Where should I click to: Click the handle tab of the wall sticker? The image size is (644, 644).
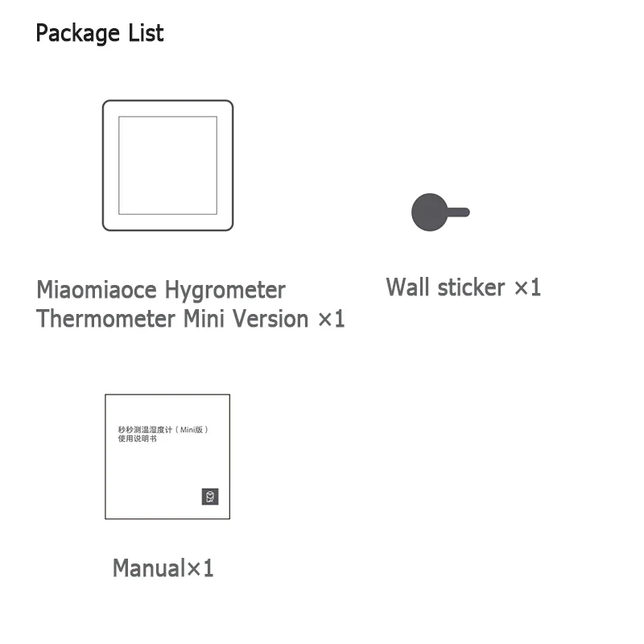[x=458, y=213]
